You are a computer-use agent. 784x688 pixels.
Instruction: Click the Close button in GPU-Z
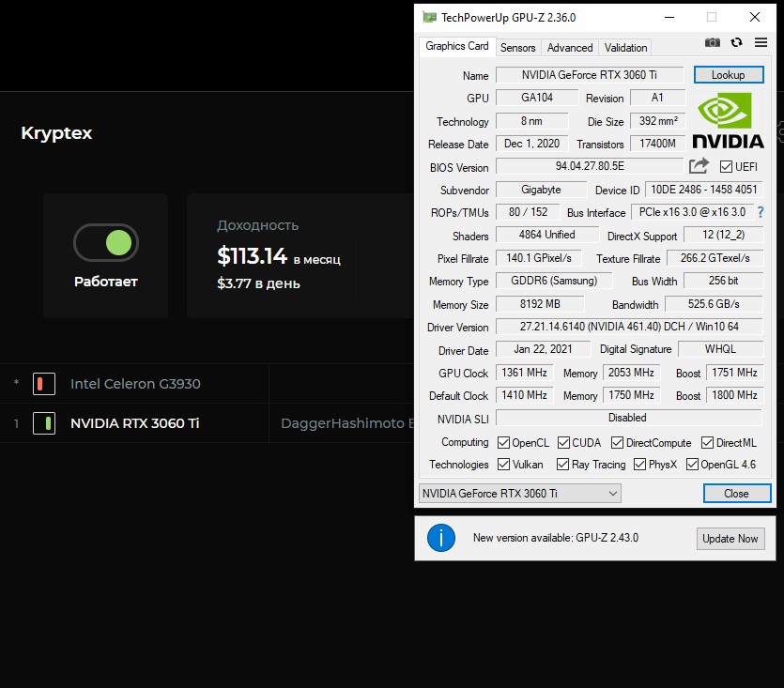(x=736, y=494)
